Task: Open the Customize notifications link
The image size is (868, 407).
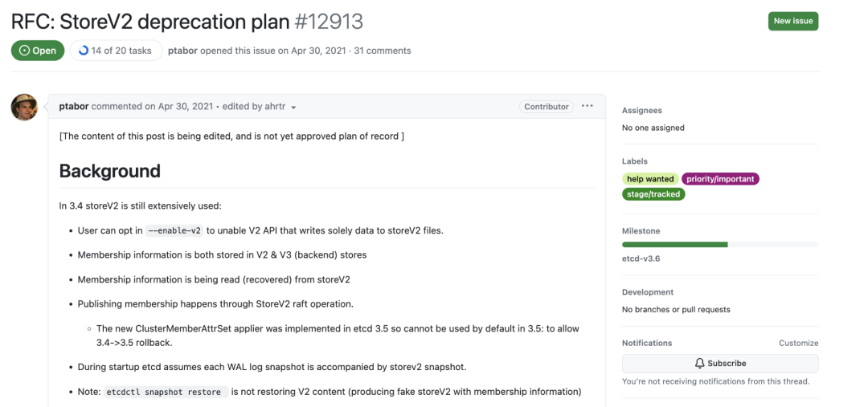Action: [798, 343]
